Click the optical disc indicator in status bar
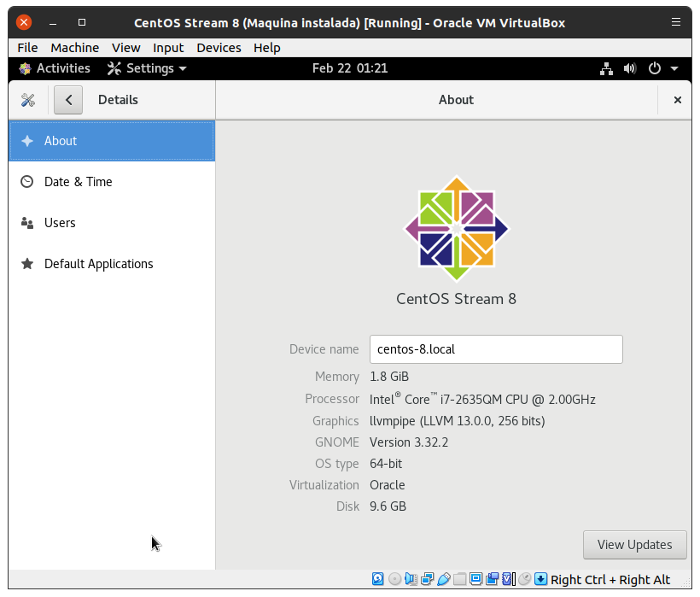The height and width of the screenshot is (597, 700). click(394, 579)
